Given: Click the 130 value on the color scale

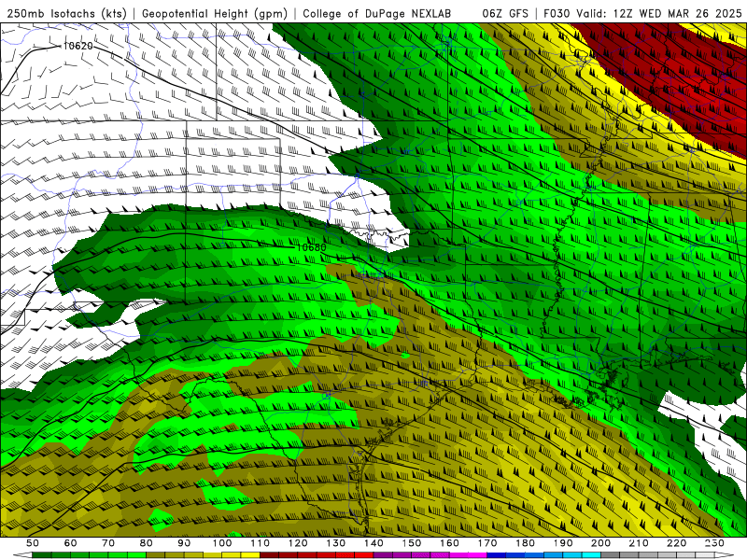Looking at the screenshot, I should tap(336, 543).
